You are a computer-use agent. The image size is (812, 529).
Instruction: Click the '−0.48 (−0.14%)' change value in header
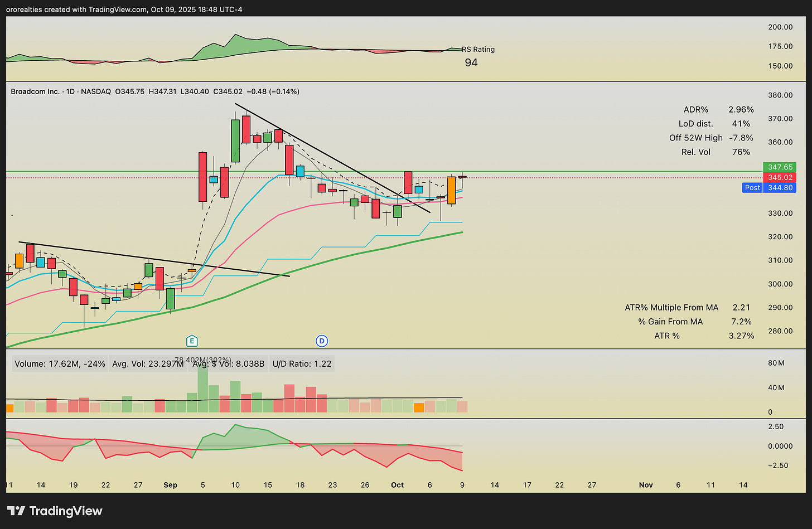[x=273, y=91]
